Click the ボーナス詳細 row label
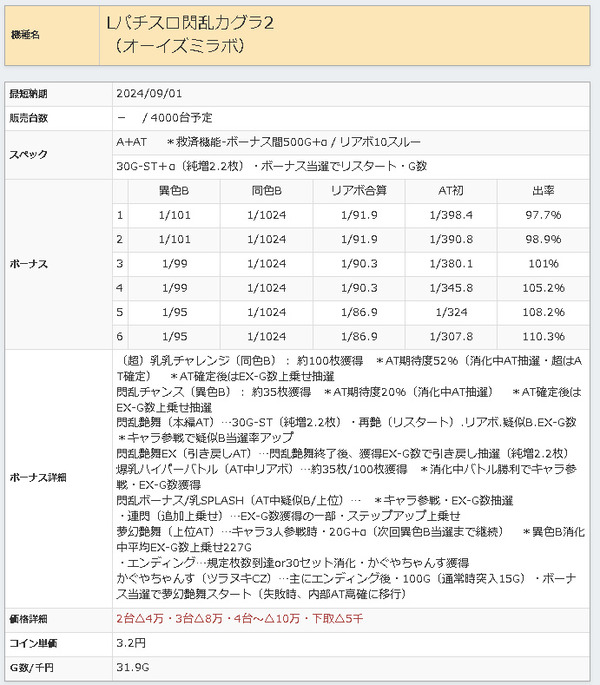The image size is (600, 685). (38, 478)
